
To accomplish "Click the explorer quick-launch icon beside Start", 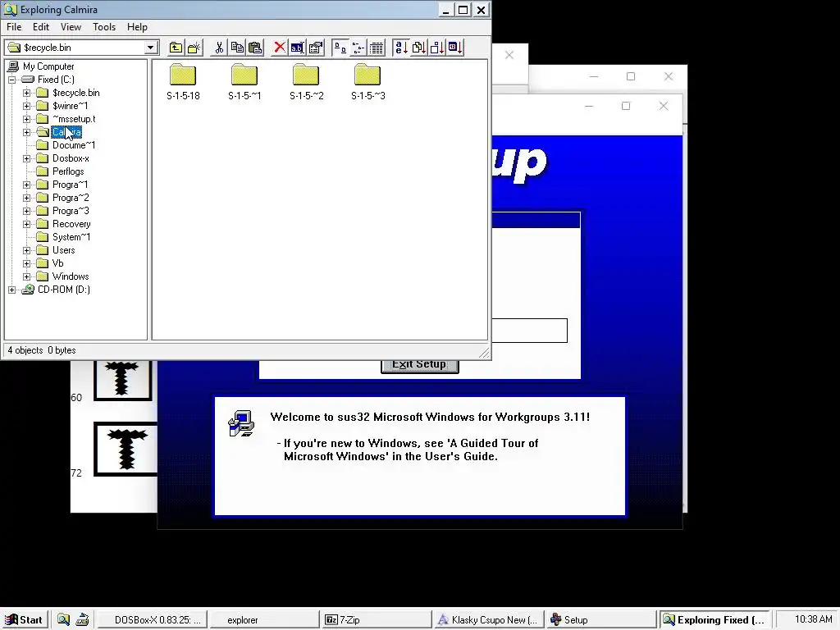I will tap(64, 620).
